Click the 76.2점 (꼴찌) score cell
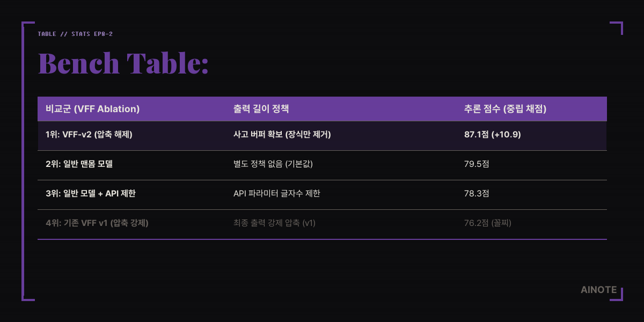This screenshot has width=644, height=322. (x=488, y=223)
